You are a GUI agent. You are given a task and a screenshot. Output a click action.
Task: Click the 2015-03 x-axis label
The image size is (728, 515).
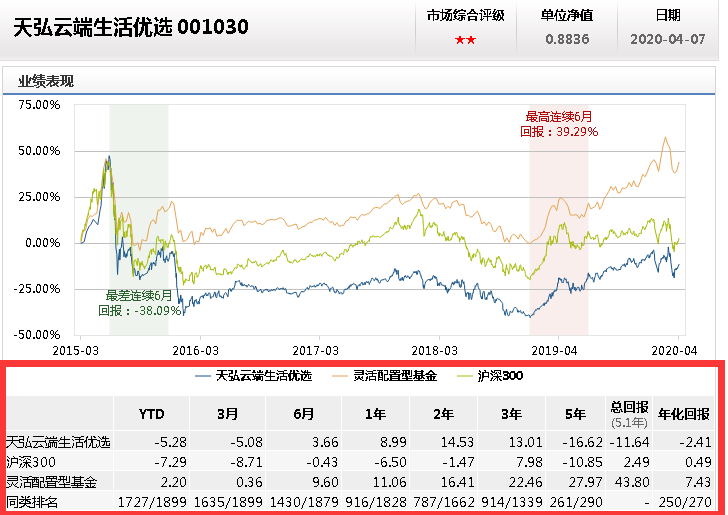(x=76, y=351)
